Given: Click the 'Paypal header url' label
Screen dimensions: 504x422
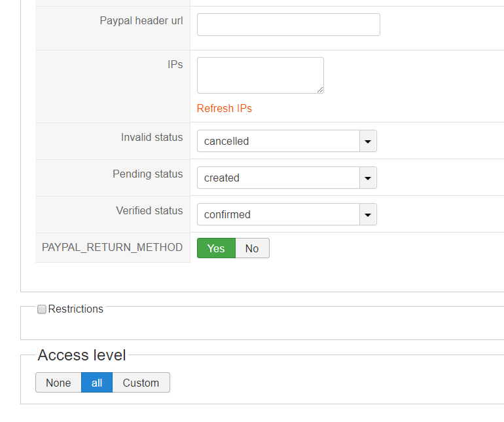Looking at the screenshot, I should pyautogui.click(x=141, y=21).
